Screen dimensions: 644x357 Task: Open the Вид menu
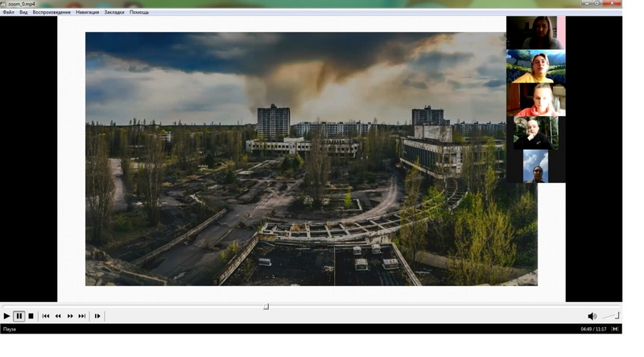23,12
